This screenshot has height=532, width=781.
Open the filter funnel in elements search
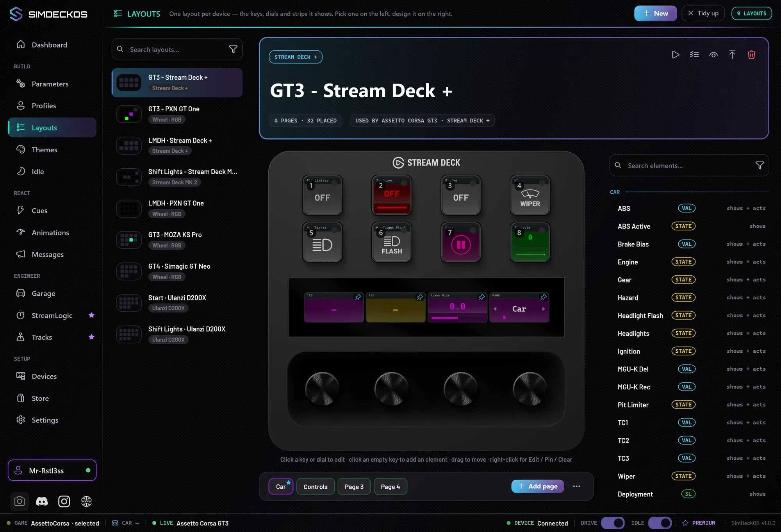tap(760, 165)
